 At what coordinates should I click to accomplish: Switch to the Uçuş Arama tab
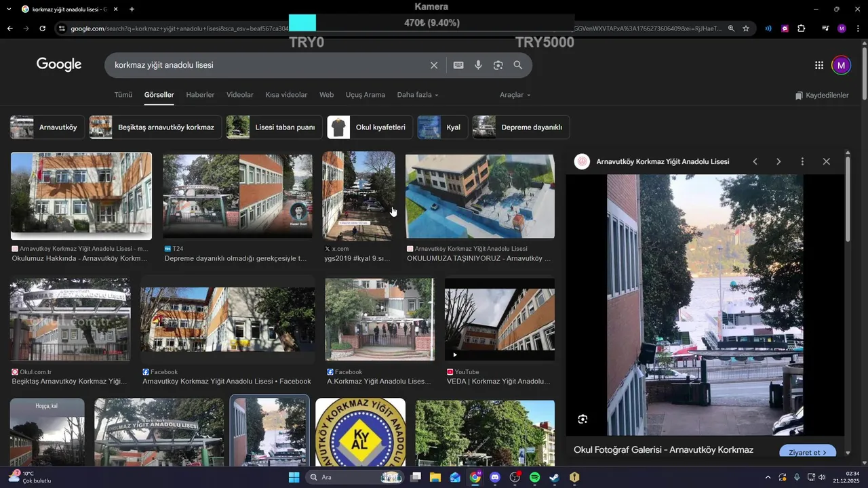pyautogui.click(x=366, y=95)
